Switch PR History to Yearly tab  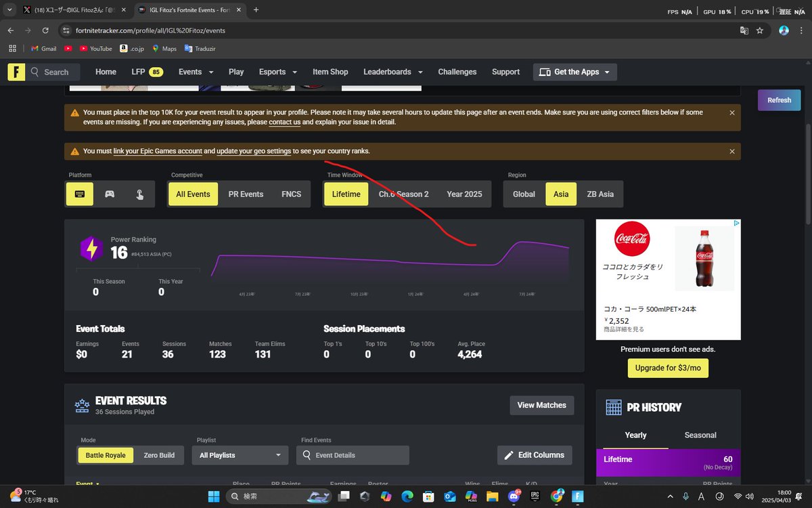pyautogui.click(x=635, y=436)
